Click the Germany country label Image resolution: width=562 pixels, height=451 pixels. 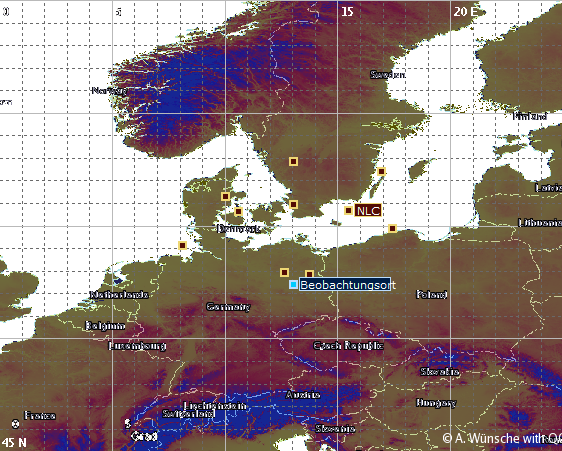pyautogui.click(x=228, y=307)
